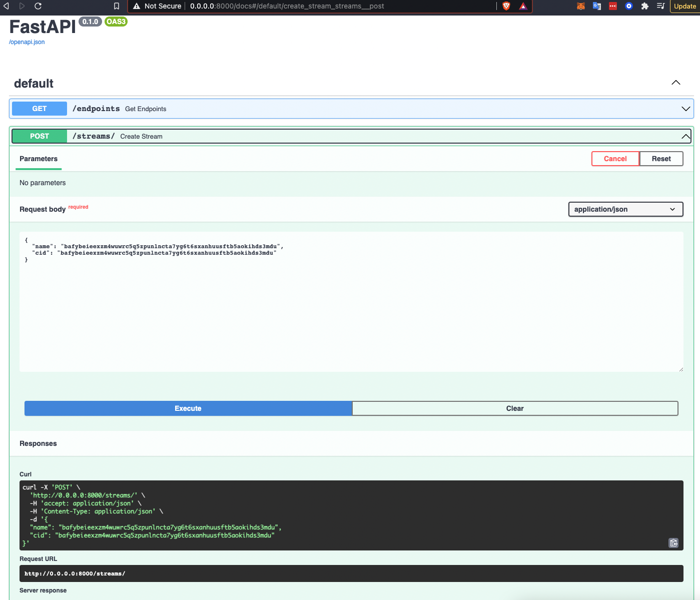Click the curl command code block
The width and height of the screenshot is (700, 600).
(351, 515)
